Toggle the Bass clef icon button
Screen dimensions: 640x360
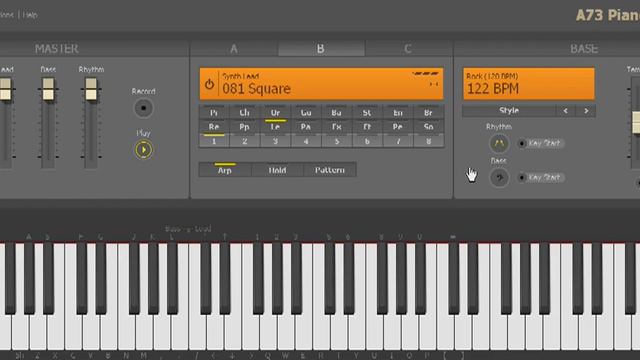[499, 178]
